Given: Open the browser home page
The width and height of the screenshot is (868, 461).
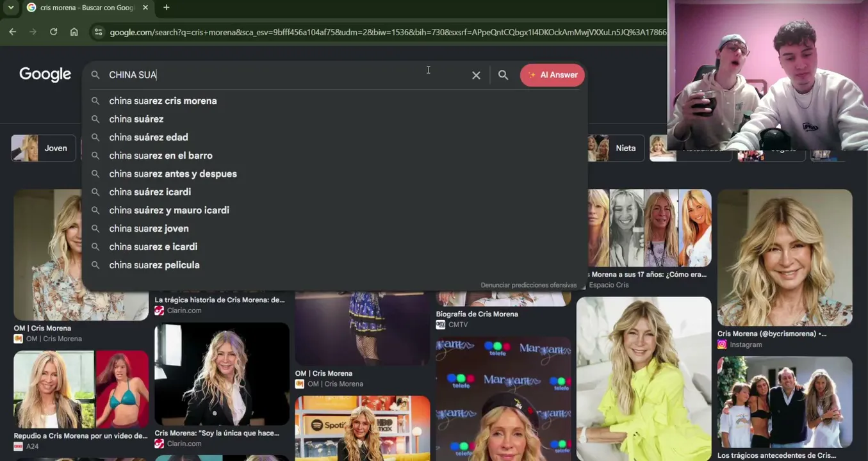Looking at the screenshot, I should pyautogui.click(x=74, y=32).
